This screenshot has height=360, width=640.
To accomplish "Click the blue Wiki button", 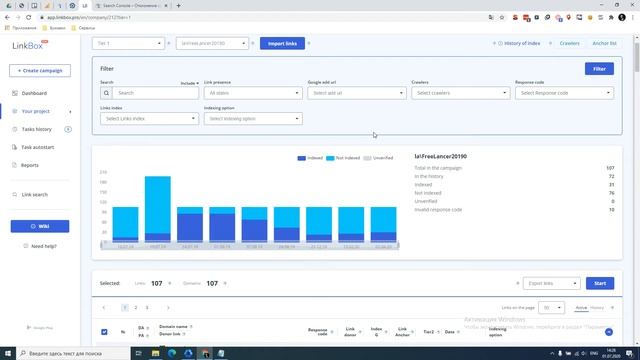I will tap(40, 226).
